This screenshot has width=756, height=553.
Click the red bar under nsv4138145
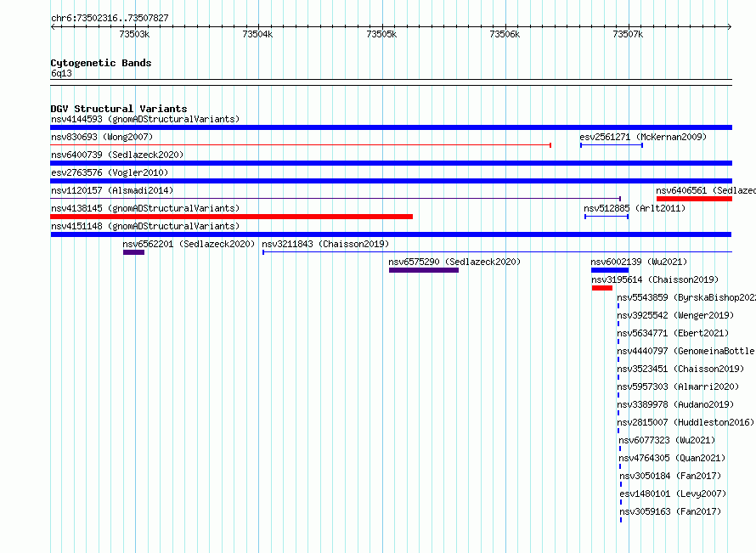pyautogui.click(x=231, y=217)
